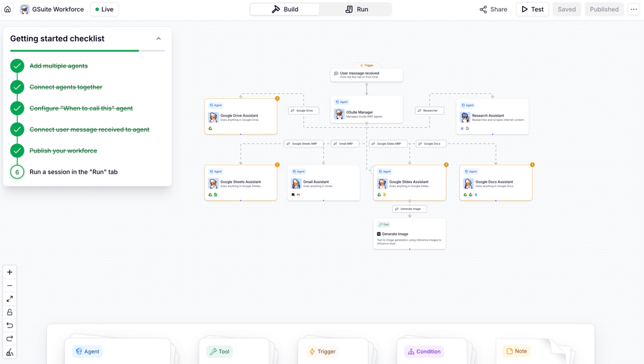Click "Run a session in the Run tab" text
The height and width of the screenshot is (364, 644).
tap(74, 172)
